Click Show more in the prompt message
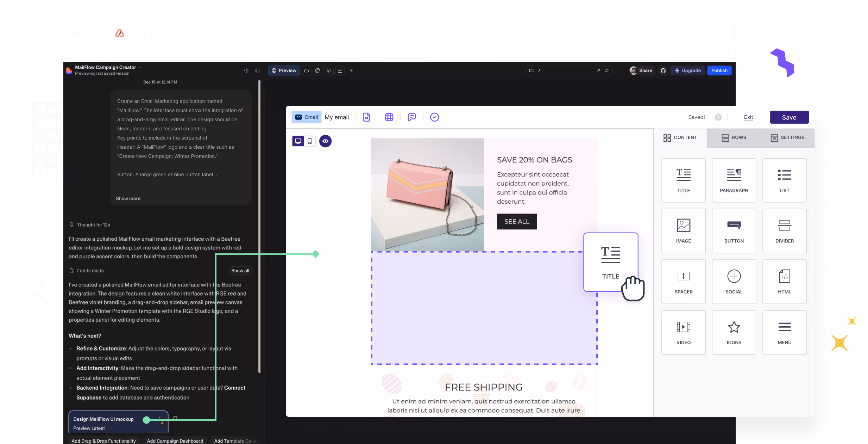 point(128,198)
